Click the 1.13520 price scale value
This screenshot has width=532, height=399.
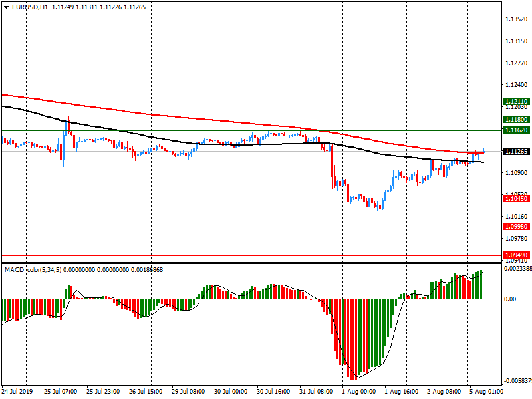click(517, 19)
